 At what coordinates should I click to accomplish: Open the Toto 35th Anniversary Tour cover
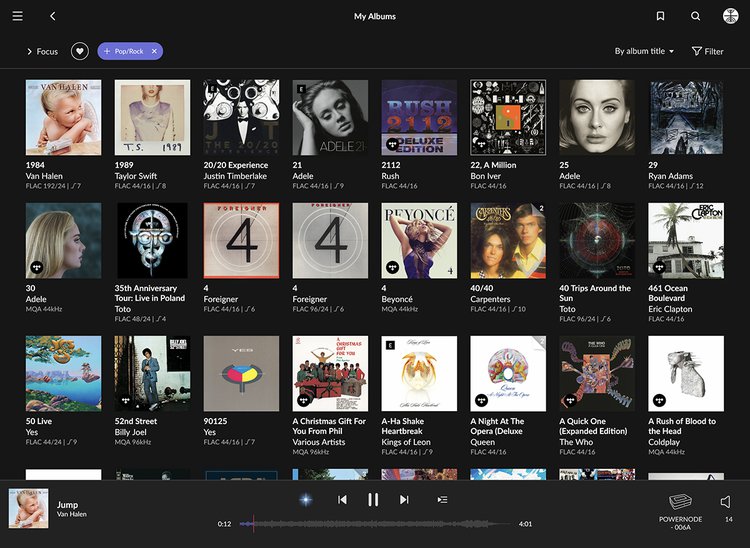tap(153, 241)
